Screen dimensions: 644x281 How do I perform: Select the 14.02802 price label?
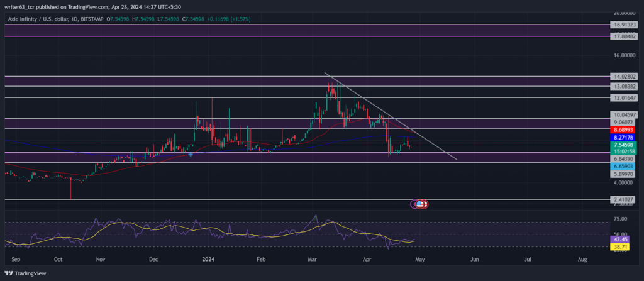(x=623, y=77)
